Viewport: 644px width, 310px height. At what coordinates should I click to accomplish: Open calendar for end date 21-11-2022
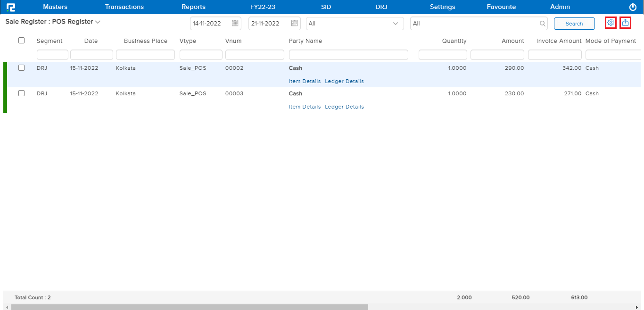pos(294,24)
